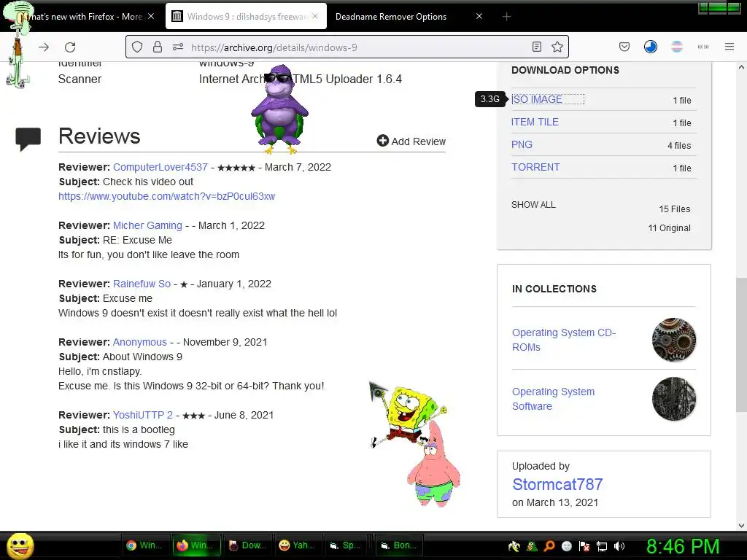Click the network tray icon
The width and height of the screenshot is (747, 560).
(x=602, y=546)
